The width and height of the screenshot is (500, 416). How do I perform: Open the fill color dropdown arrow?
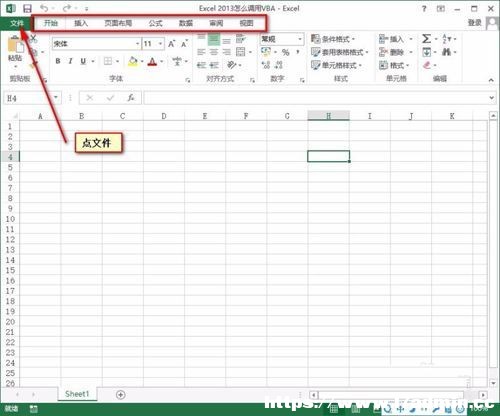(x=142, y=61)
